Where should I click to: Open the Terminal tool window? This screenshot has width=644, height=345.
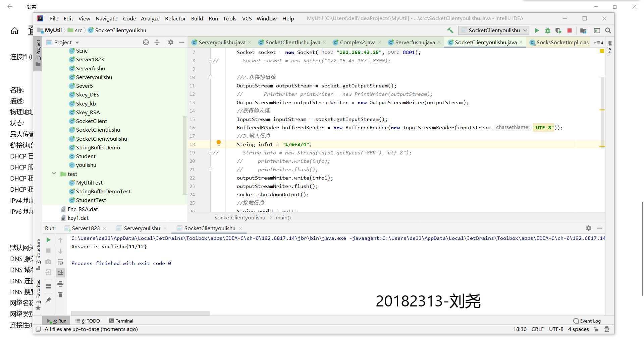(121, 321)
